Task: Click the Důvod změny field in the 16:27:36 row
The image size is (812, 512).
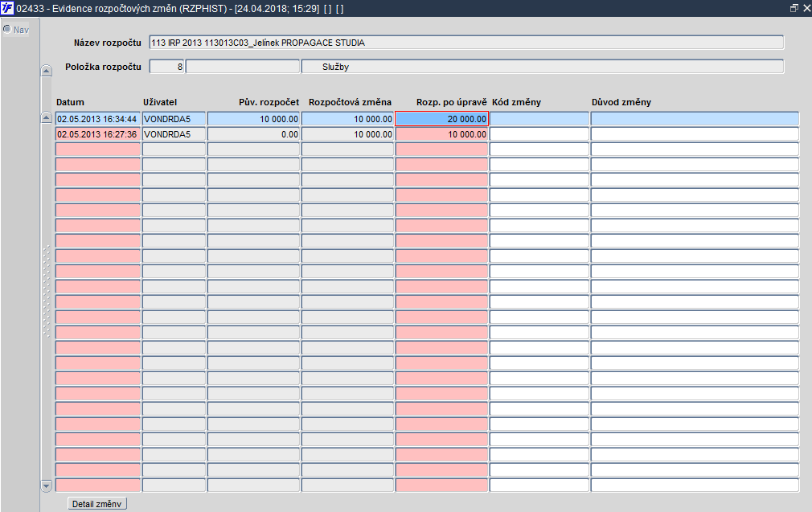Action: pos(695,134)
